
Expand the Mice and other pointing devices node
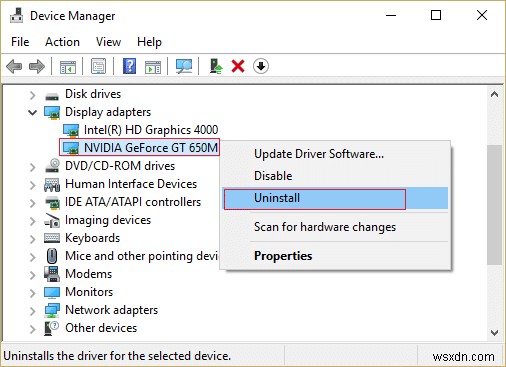(x=32, y=257)
